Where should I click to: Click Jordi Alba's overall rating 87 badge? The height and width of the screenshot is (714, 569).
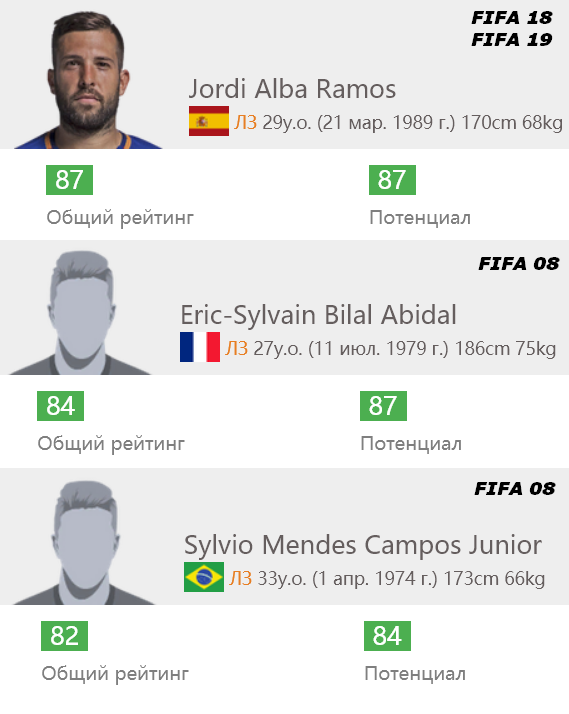(69, 180)
